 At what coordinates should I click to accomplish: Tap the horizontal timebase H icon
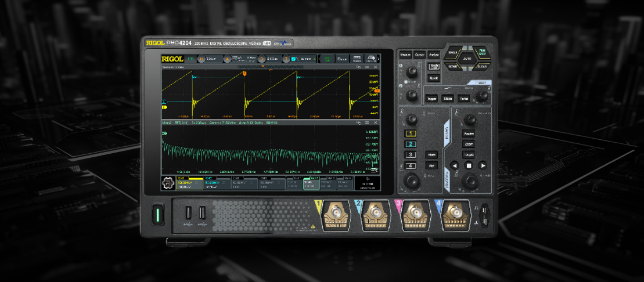(x=202, y=59)
